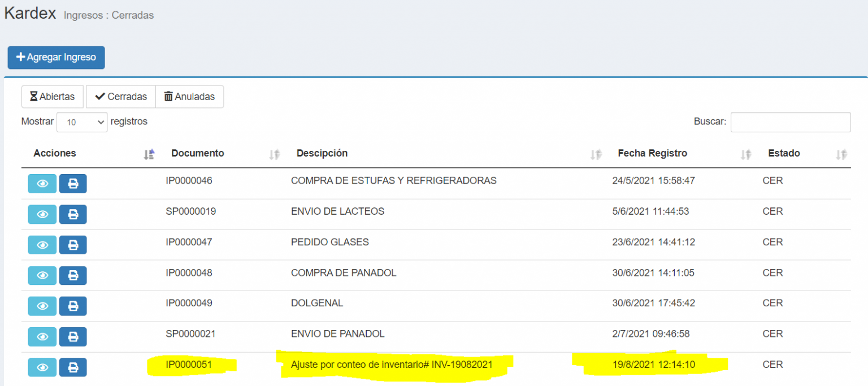Click the Agregar Ingreso button
868x386 pixels.
click(x=56, y=57)
